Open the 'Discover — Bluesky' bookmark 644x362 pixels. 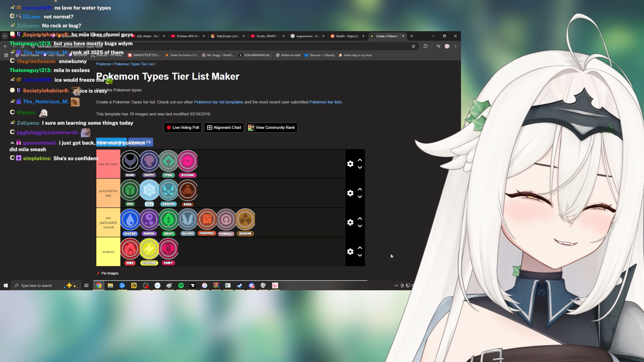(x=319, y=55)
